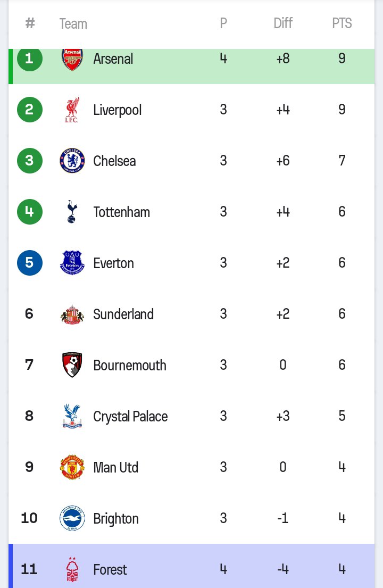This screenshot has width=383, height=588.
Task: Click the Man Utd club badge
Action: point(72,467)
